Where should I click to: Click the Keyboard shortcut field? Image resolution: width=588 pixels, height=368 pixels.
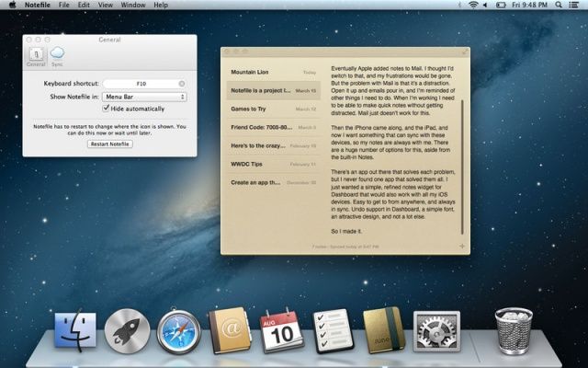tap(142, 84)
